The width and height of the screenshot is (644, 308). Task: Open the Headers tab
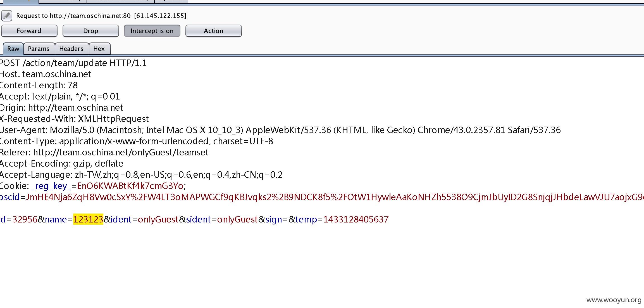click(71, 49)
